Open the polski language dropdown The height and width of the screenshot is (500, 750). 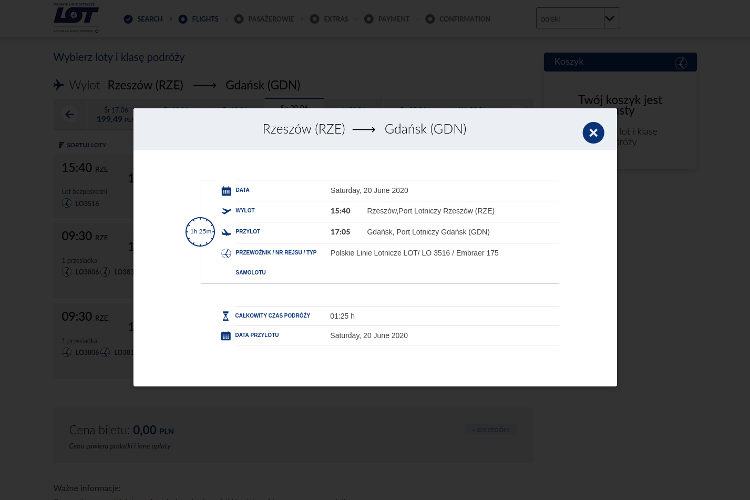(x=578, y=18)
